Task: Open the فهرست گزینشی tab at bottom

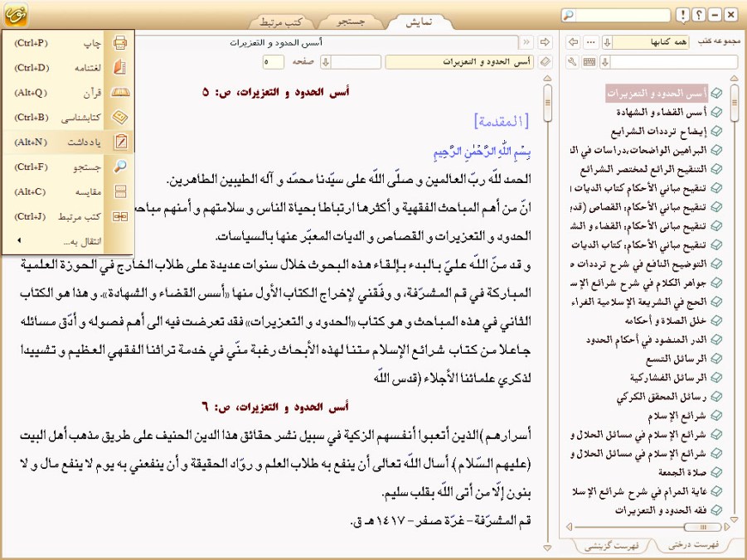Action: click(x=613, y=545)
